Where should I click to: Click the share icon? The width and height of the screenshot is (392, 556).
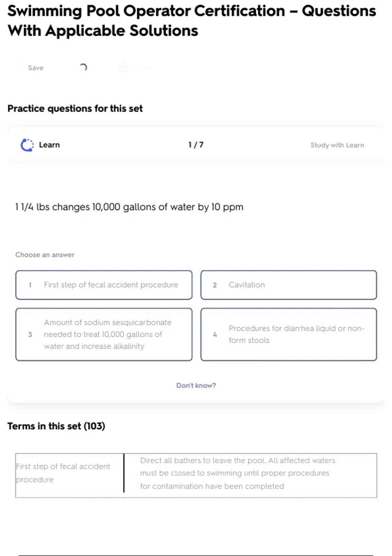[x=123, y=67]
